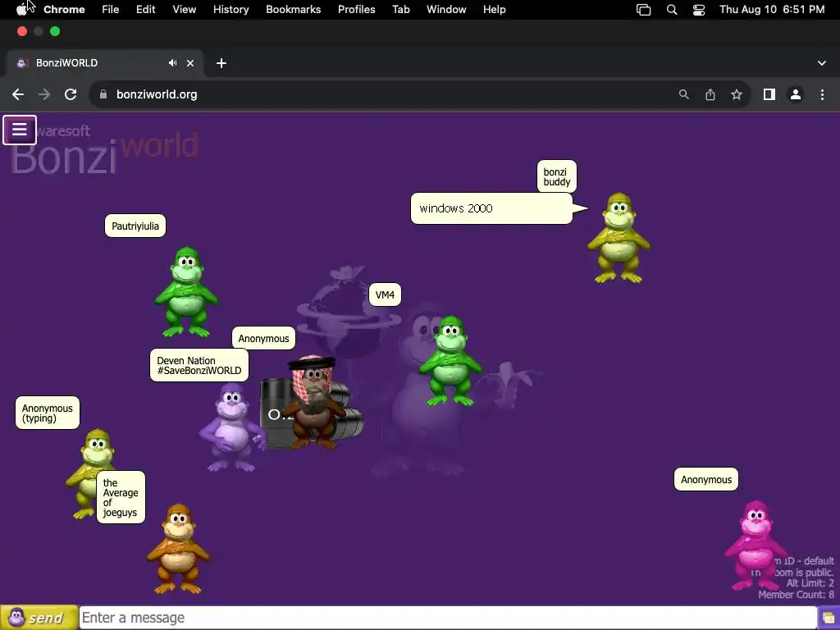The image size is (840, 630).
Task: Open Chrome three-dot menu
Action: [x=822, y=95]
